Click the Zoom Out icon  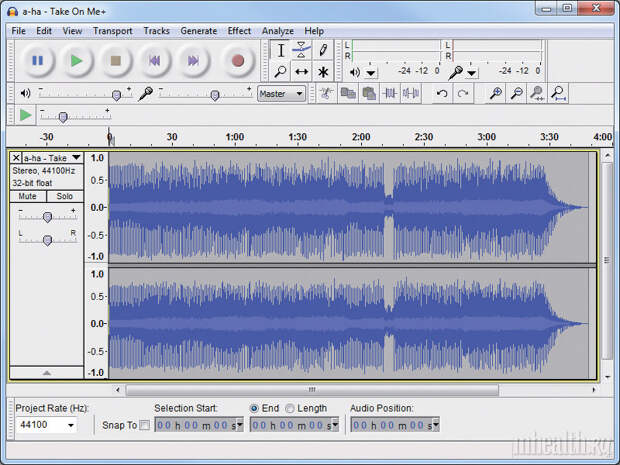[x=516, y=93]
